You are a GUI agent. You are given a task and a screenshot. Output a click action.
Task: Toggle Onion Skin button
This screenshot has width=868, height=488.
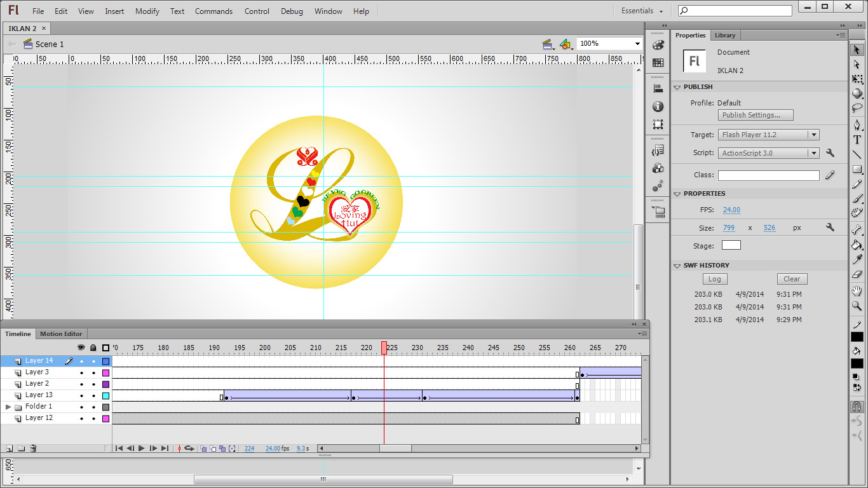point(203,449)
